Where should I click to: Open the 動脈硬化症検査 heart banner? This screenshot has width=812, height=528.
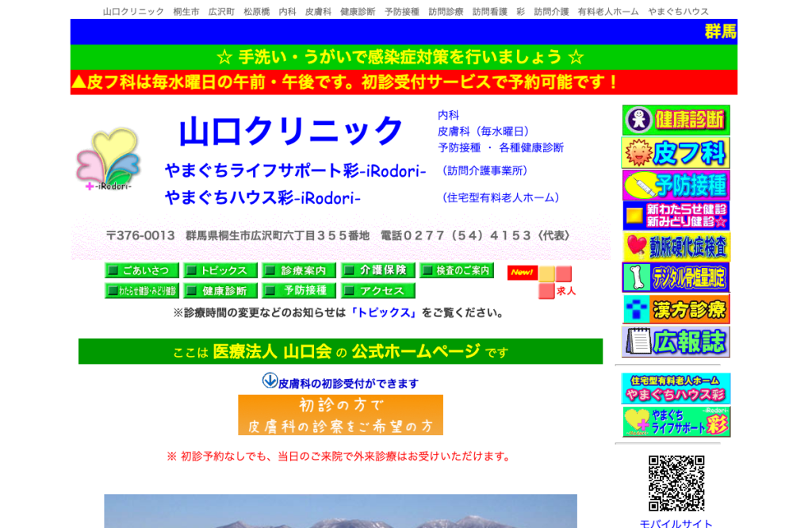tap(676, 247)
